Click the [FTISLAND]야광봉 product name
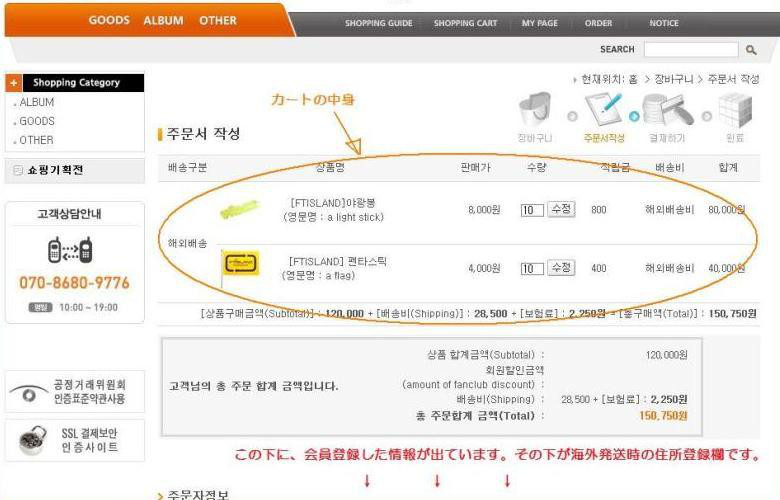This screenshot has height=500, width=780. (x=333, y=203)
